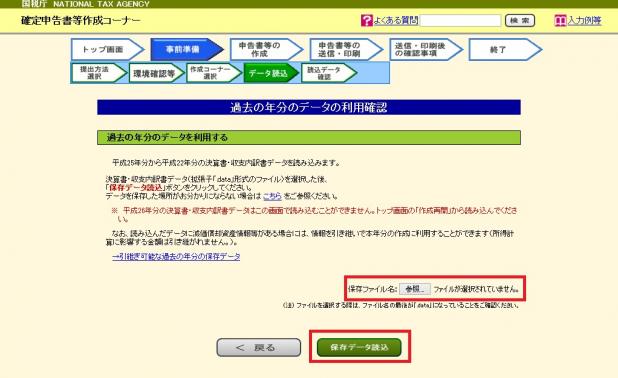This screenshot has height=378, width=618.
Task: Click the search input field in header
Action: tap(460, 20)
